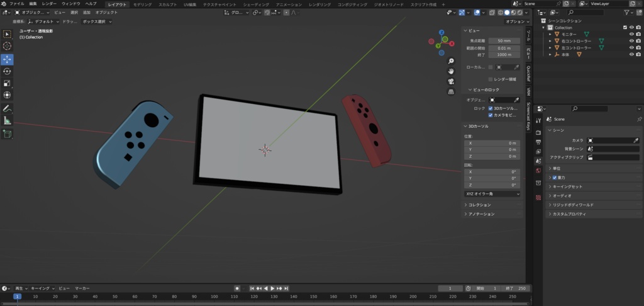Select rendered viewport shading mode

(519, 13)
